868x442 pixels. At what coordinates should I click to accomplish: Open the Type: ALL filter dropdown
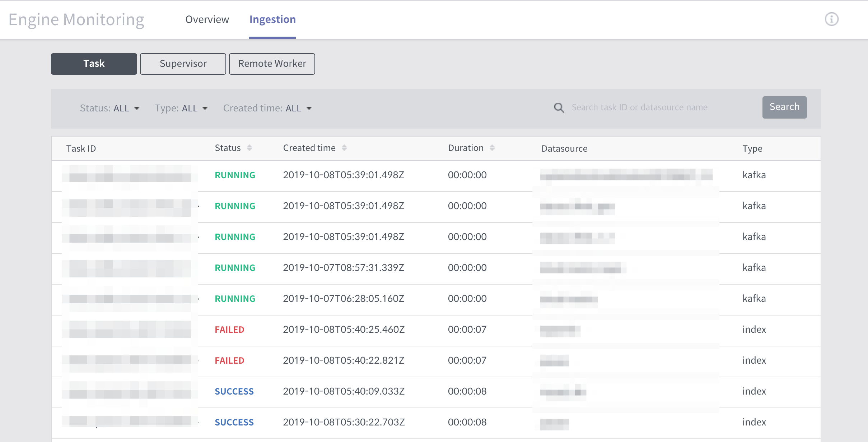[x=181, y=108]
